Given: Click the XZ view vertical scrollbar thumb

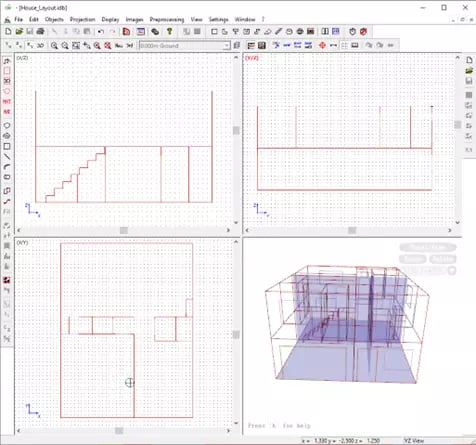Looking at the screenshot, I should tap(236, 130).
